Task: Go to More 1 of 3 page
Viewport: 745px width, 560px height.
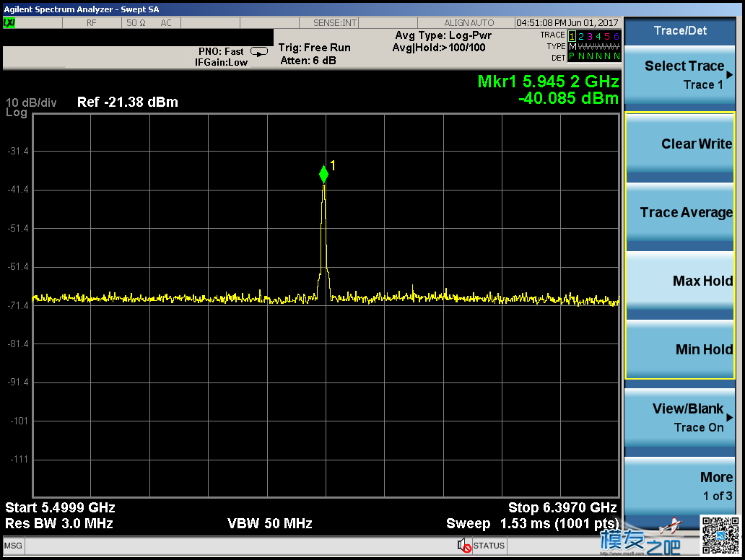Action: coord(680,486)
